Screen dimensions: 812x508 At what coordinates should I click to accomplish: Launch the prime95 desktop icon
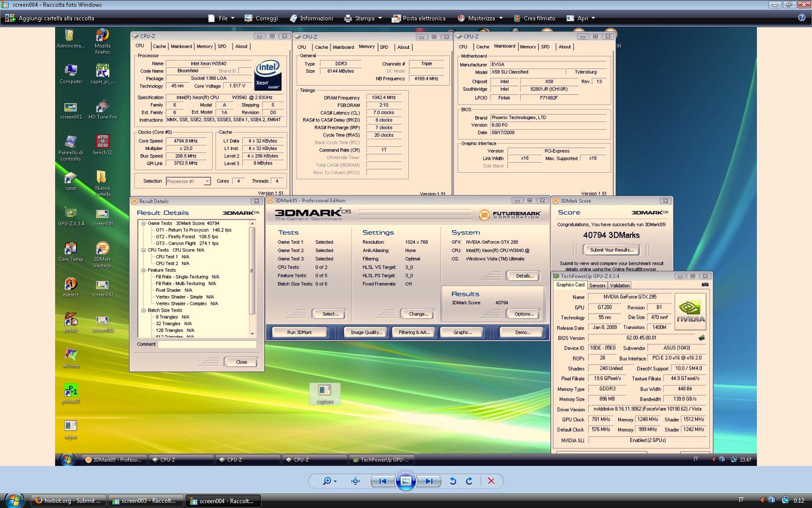click(71, 394)
